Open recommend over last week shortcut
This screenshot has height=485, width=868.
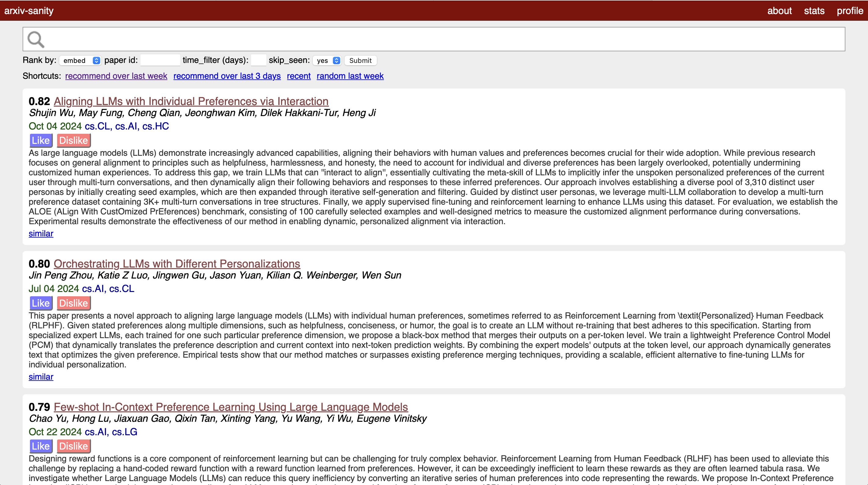116,76
